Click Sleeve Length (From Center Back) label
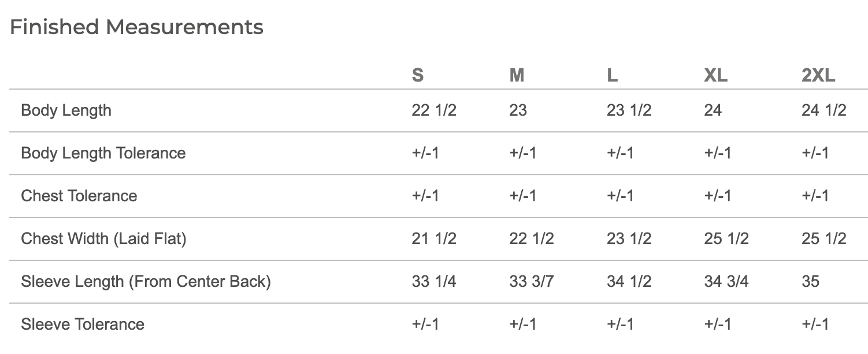Screen dimensions: 868x354 146,281
